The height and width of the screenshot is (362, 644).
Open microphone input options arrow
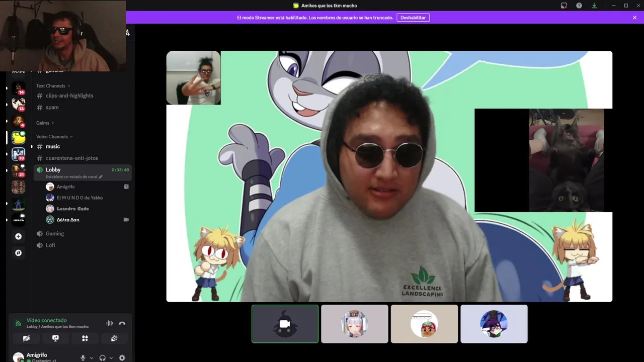click(91, 358)
